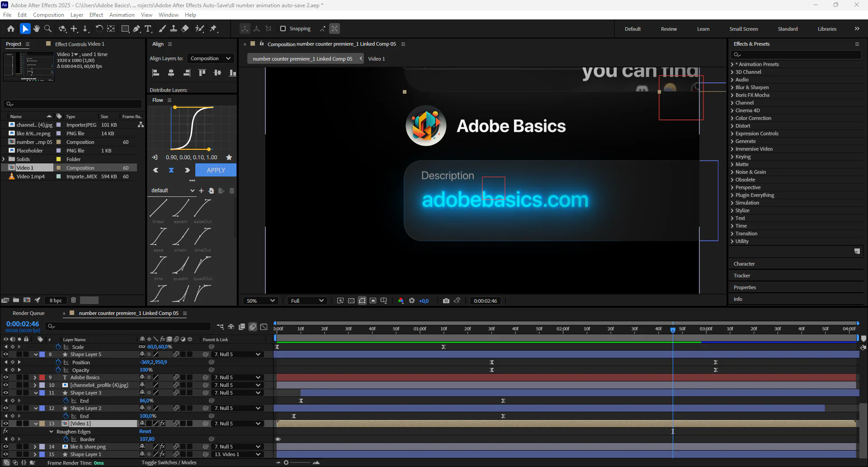Click the snapshot camera icon
The image size is (868, 467).
(446, 300)
